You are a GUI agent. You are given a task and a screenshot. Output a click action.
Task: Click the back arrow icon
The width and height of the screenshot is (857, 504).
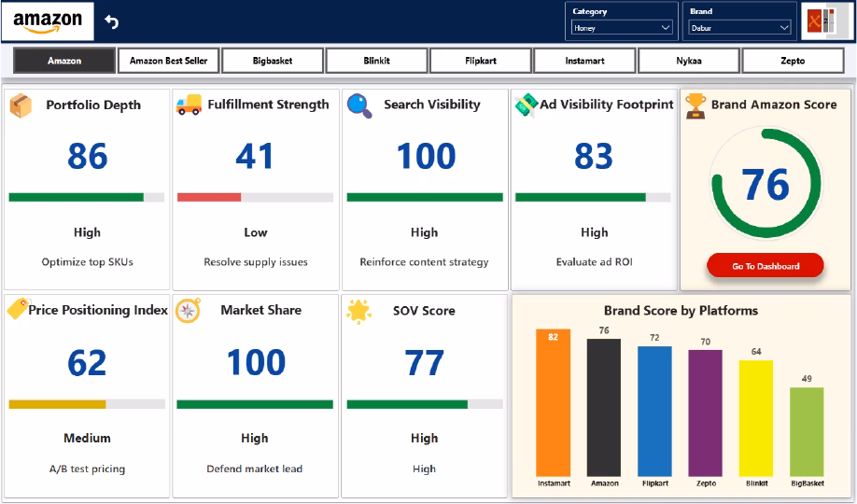pyautogui.click(x=111, y=21)
